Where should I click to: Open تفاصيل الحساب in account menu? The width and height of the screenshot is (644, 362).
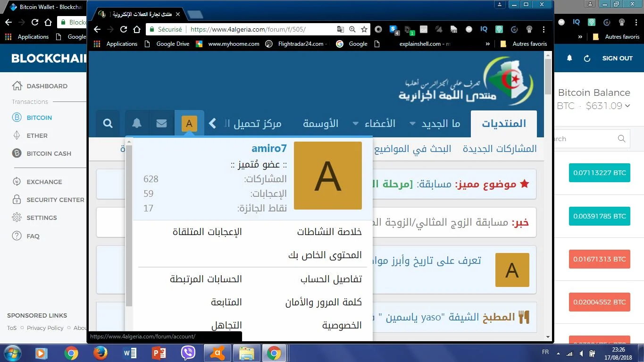(331, 279)
